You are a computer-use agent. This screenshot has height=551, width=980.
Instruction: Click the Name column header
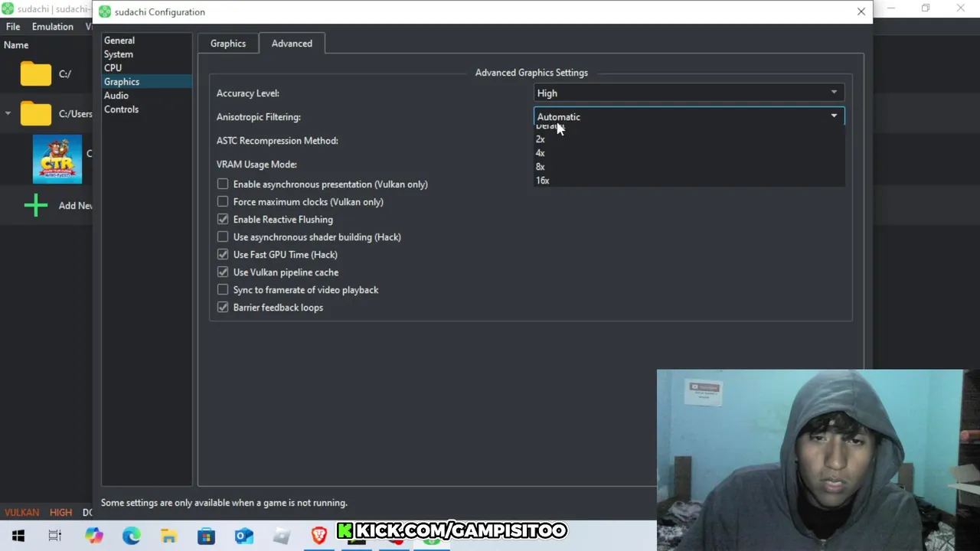coord(16,45)
